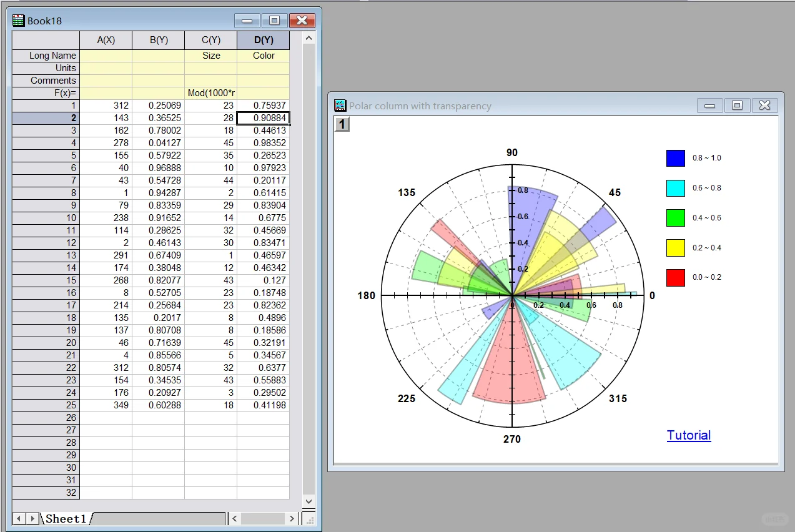Viewport: 795px width, 532px height.
Task: Click legend text 0.8 ~ 1.0
Action: (x=707, y=158)
